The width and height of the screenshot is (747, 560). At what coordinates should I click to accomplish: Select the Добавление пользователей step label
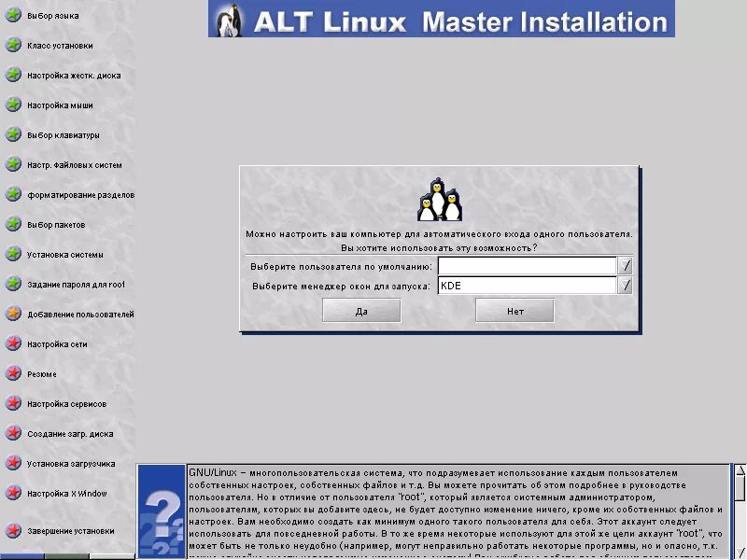tap(80, 315)
